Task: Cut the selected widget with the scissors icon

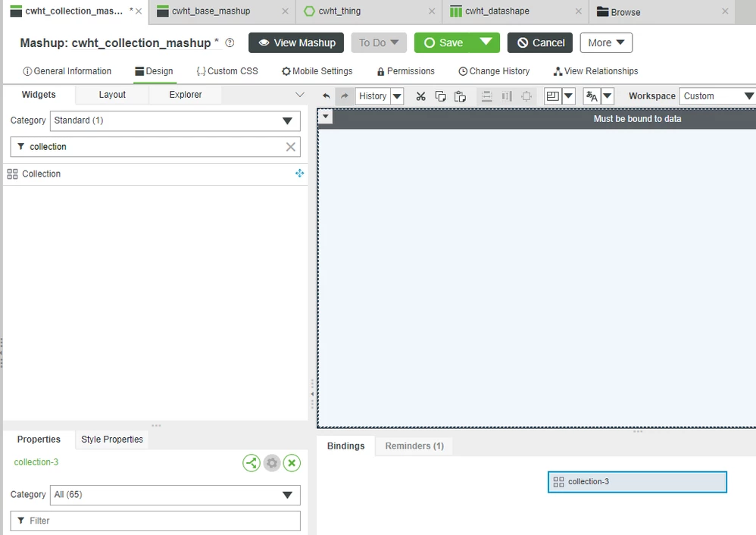Action: [421, 96]
